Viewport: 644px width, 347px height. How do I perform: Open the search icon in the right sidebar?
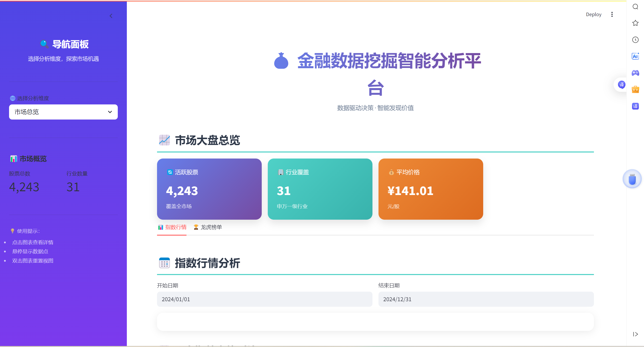(635, 7)
